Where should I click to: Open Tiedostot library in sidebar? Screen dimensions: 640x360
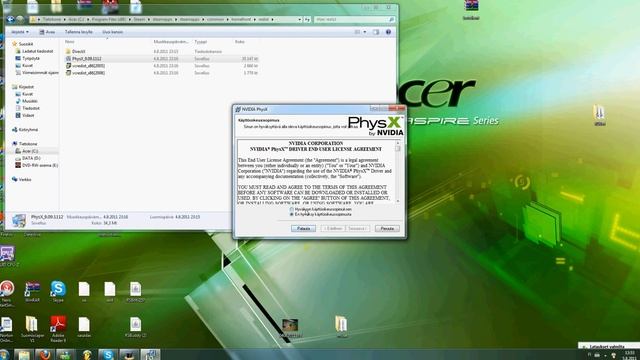point(27,108)
